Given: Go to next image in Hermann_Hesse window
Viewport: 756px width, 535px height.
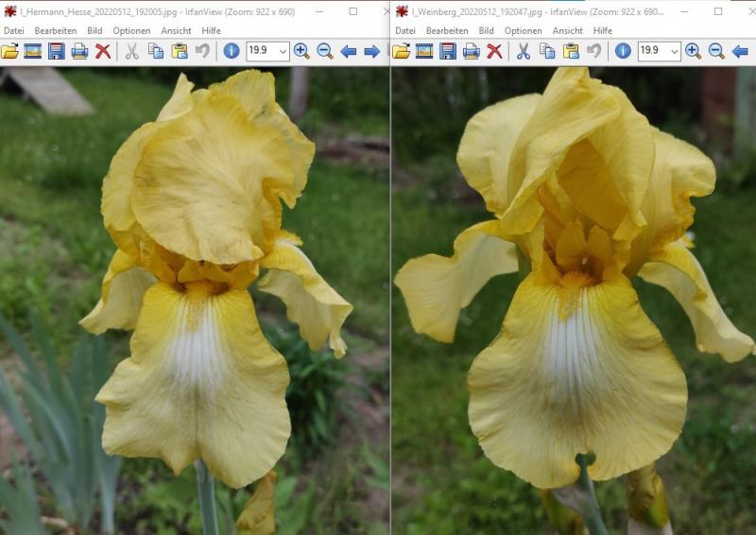Looking at the screenshot, I should tap(371, 51).
